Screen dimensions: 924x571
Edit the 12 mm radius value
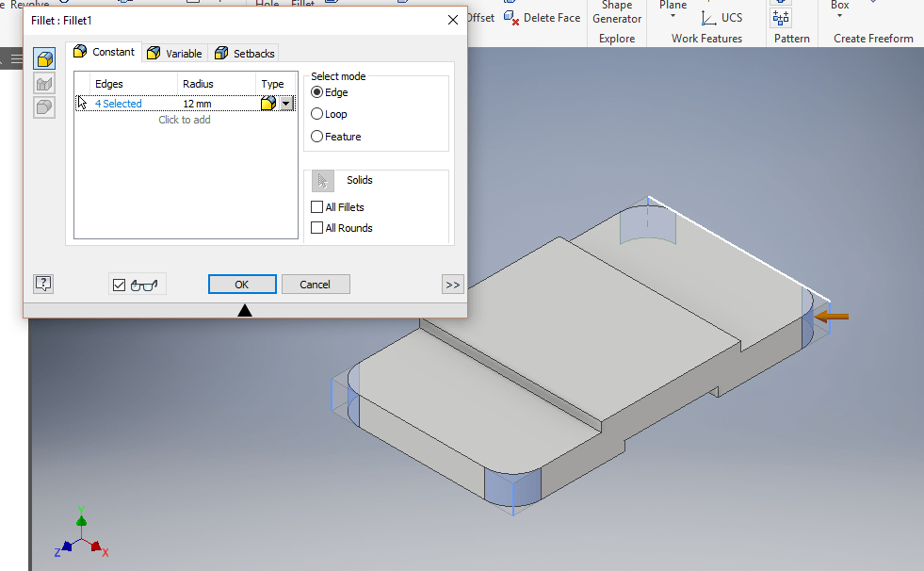point(198,104)
